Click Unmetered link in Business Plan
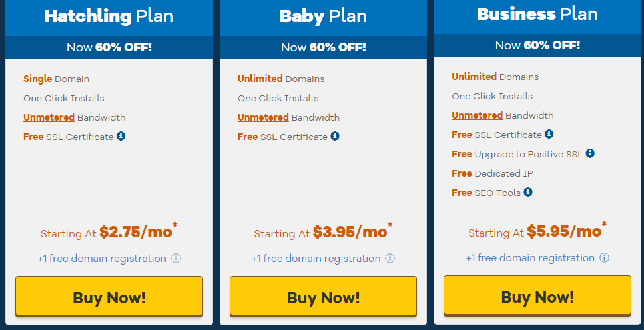This screenshot has width=644, height=330. (478, 115)
